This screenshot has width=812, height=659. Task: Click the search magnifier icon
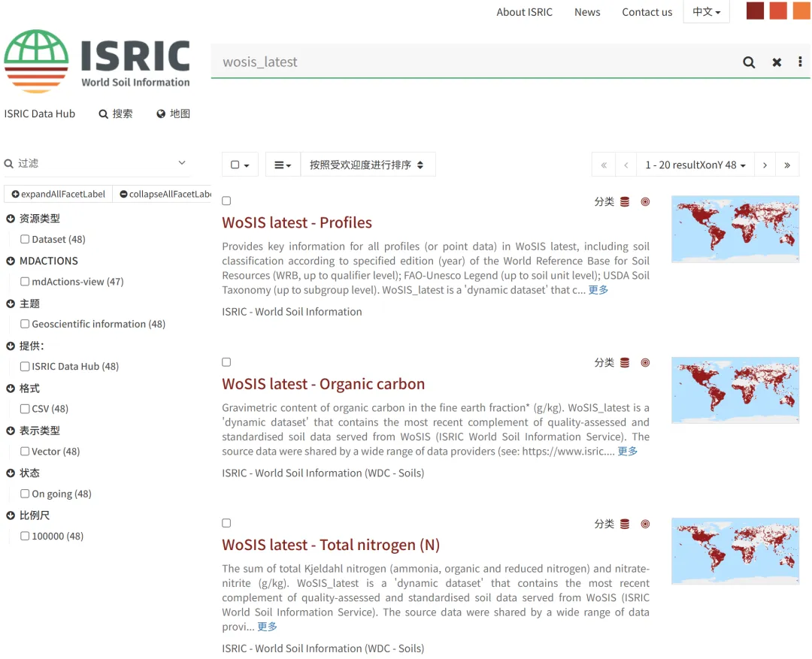click(748, 62)
